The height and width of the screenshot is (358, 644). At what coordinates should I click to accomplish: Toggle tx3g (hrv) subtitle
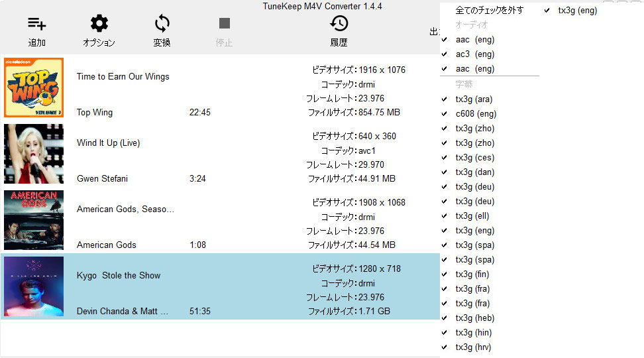point(473,347)
